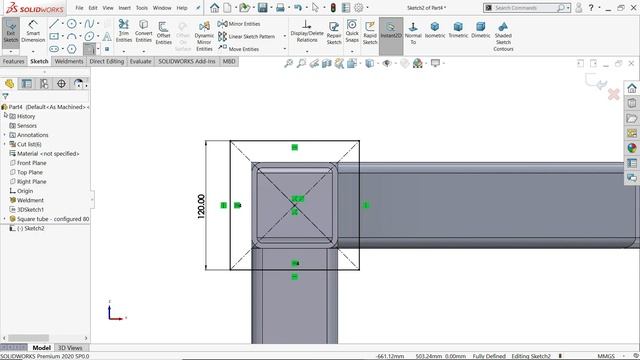This screenshot has width=640, height=360.
Task: Expand Rectangle tool dropdown arrow
Action: [62, 36]
